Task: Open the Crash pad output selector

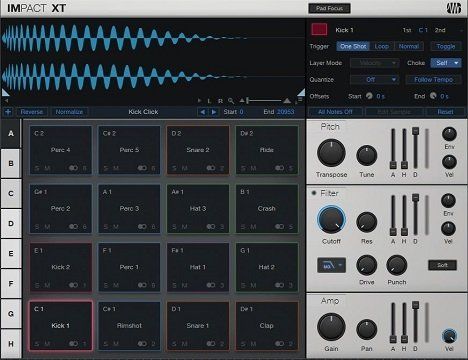Action: [285, 227]
